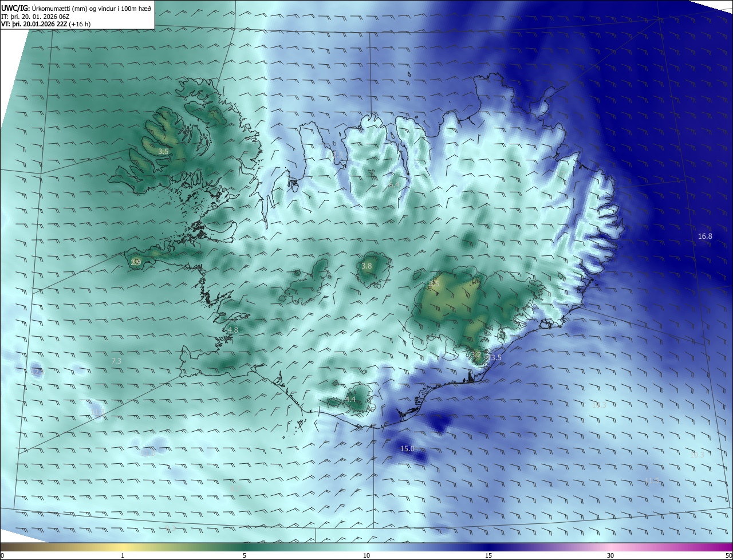Click the 'VT: þri. 20.01.2026 22Z (+16 h)' line
The image size is (733, 560).
click(46, 23)
